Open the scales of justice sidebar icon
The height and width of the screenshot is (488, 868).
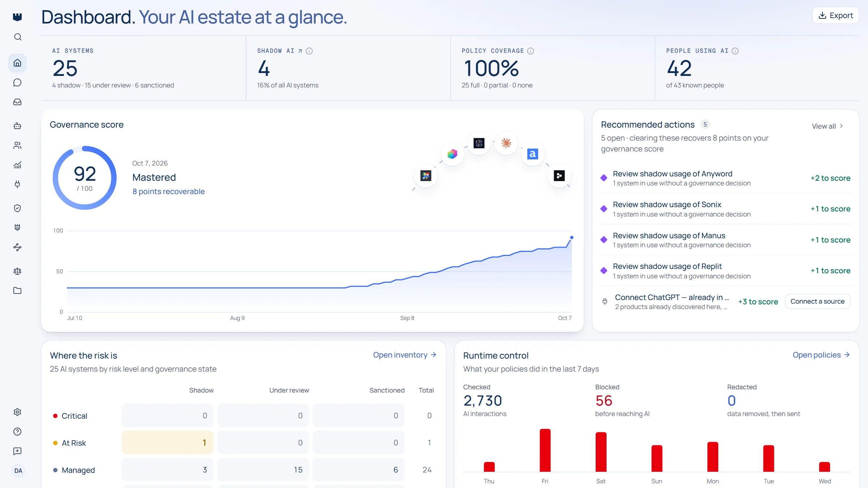[17, 271]
